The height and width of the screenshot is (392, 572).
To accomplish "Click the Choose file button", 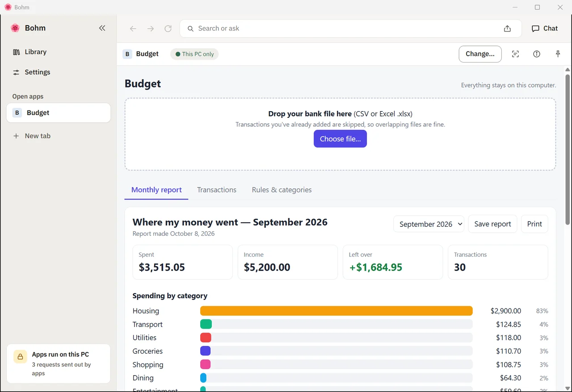I will click(340, 139).
